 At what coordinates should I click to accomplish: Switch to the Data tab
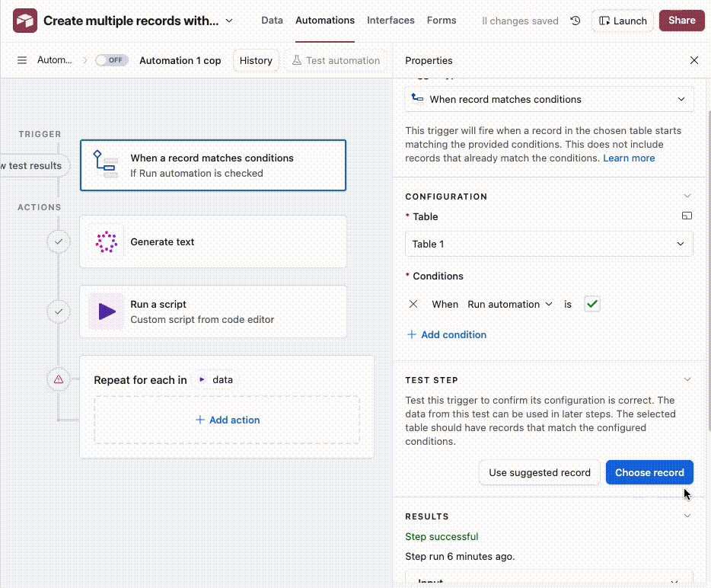coord(272,21)
